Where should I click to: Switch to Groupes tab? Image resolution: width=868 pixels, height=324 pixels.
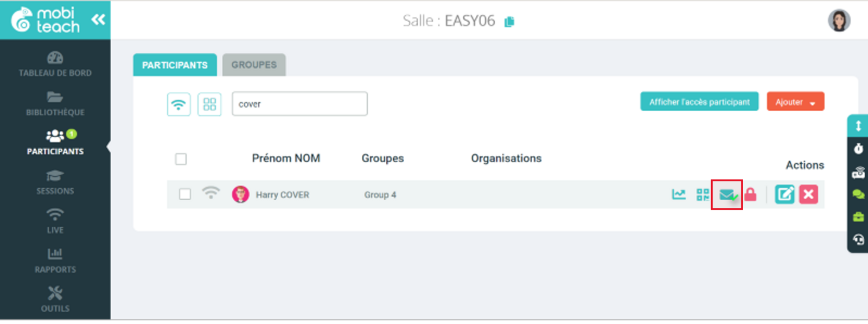[254, 65]
